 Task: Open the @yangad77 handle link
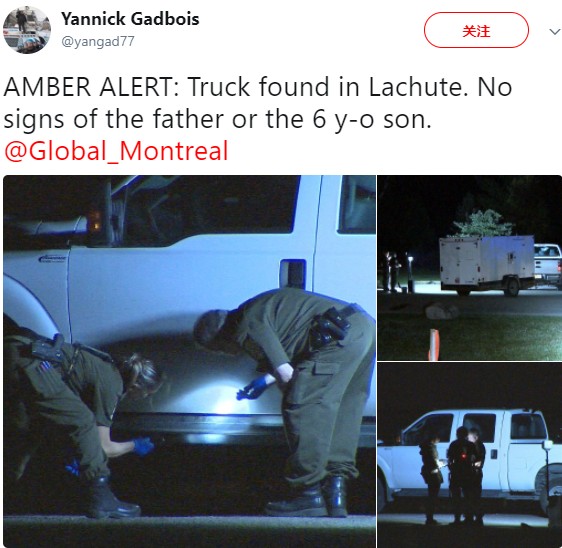(98, 42)
